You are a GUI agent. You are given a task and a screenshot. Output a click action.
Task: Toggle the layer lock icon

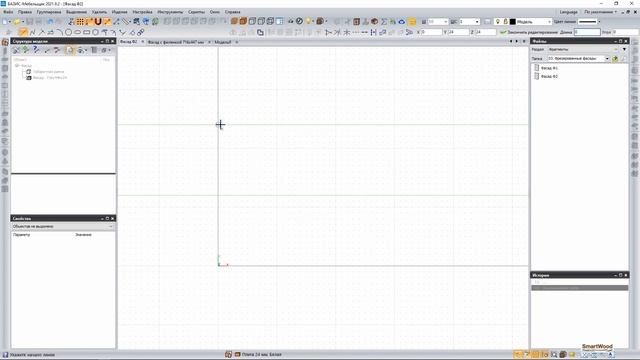coord(505,21)
